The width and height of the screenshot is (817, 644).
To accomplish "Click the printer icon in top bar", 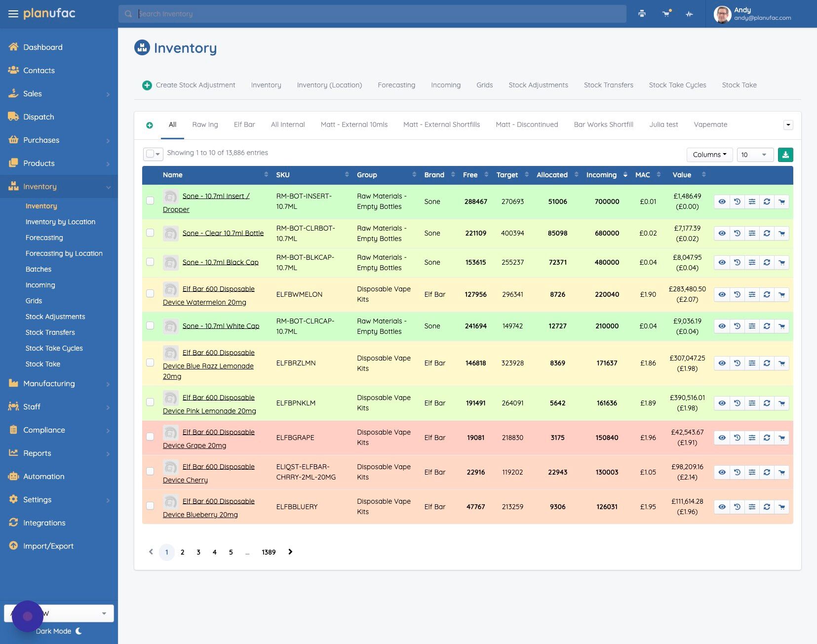I will 642,14.
